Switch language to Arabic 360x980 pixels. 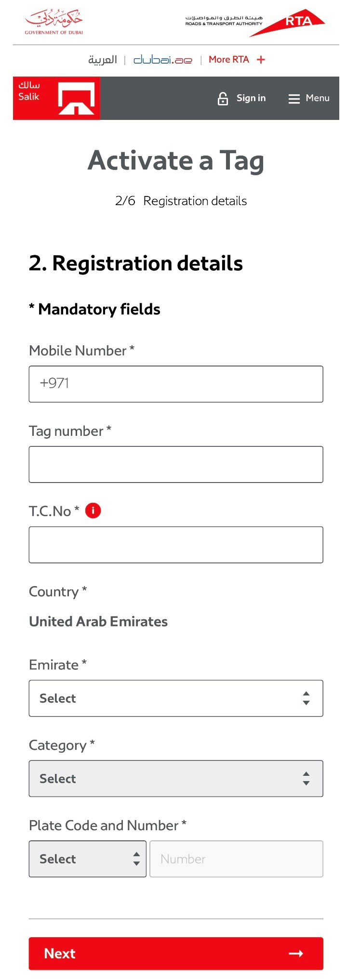(103, 60)
